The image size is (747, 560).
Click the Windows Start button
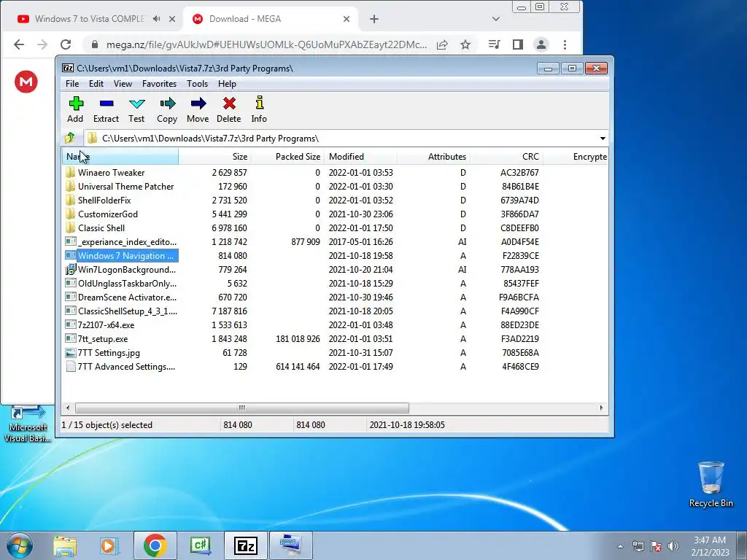click(x=20, y=545)
